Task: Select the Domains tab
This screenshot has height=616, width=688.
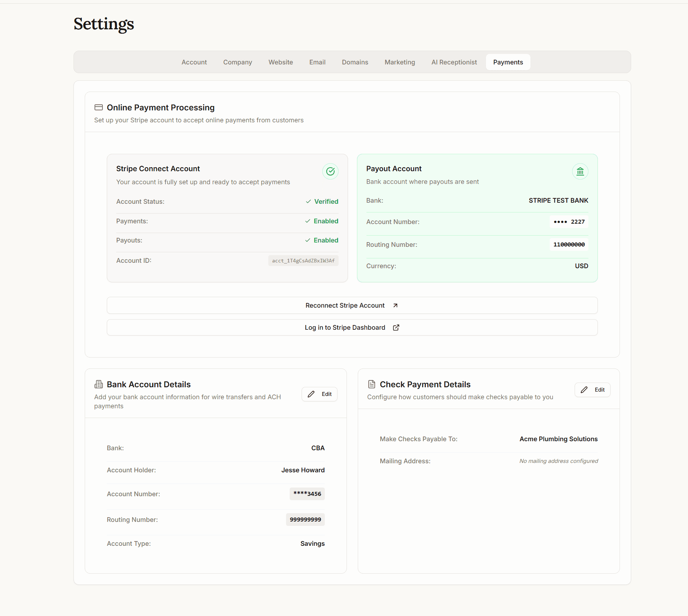Action: point(355,62)
